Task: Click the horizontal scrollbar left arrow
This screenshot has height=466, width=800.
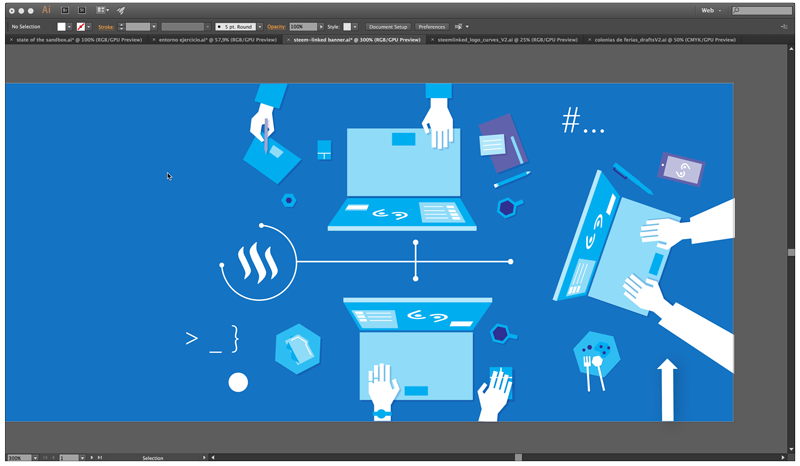Action: [213, 457]
